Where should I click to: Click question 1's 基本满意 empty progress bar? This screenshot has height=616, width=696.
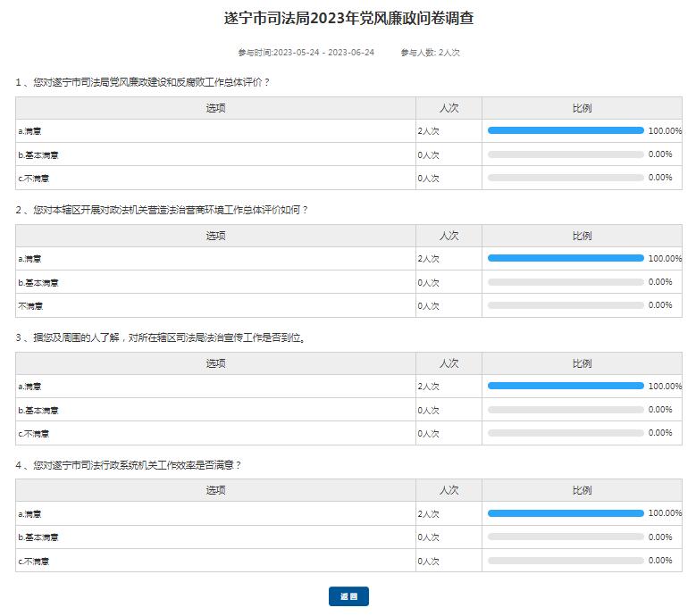(x=566, y=154)
